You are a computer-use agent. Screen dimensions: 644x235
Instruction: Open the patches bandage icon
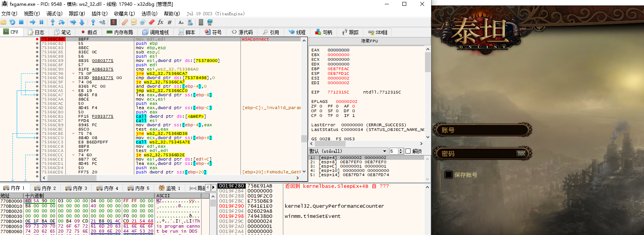click(125, 22)
